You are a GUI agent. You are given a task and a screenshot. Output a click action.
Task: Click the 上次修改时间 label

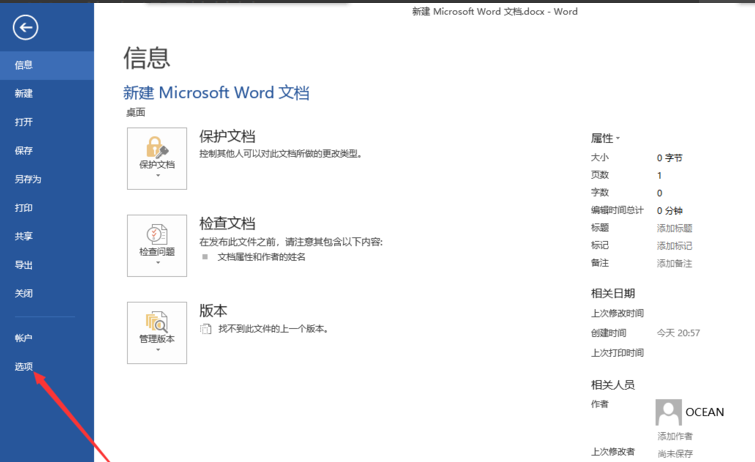tap(617, 314)
